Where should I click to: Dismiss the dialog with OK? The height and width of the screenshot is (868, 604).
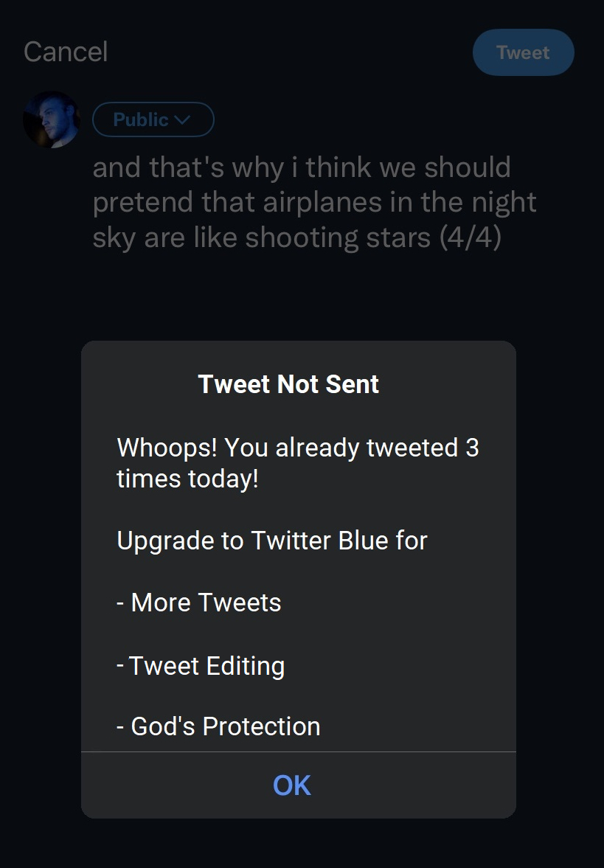292,785
